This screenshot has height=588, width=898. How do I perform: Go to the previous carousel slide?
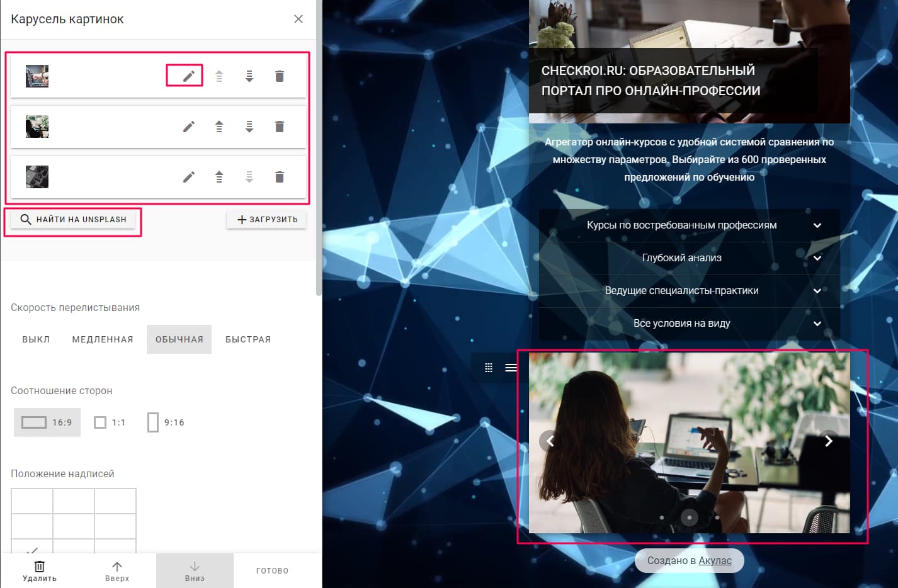(550, 441)
